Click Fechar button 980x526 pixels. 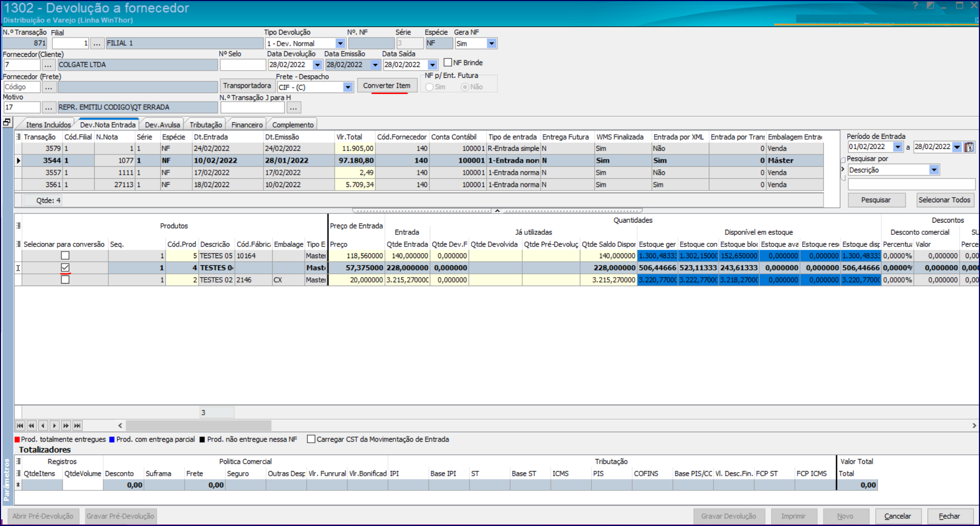tap(949, 516)
